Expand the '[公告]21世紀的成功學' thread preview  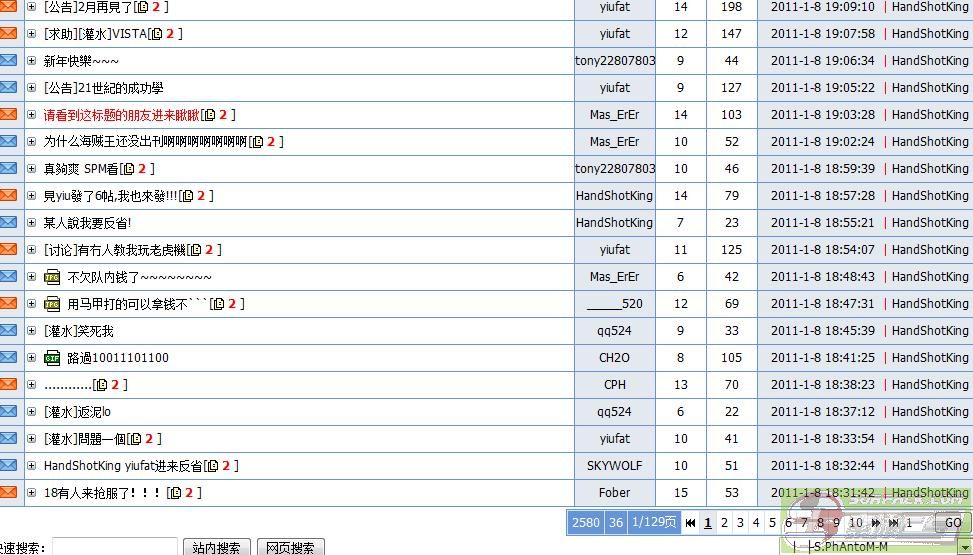point(32,88)
